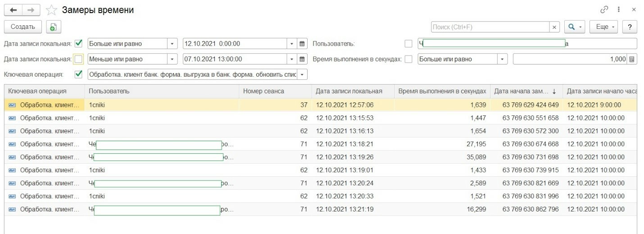The height and width of the screenshot is (234, 644).
Task: Open the magnifier search options dropdown
Action: point(574,27)
